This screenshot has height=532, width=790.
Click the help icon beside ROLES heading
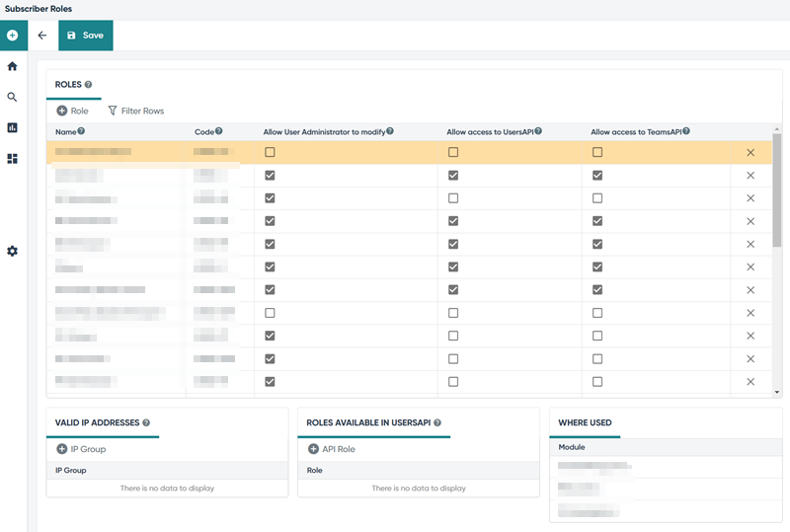point(88,84)
